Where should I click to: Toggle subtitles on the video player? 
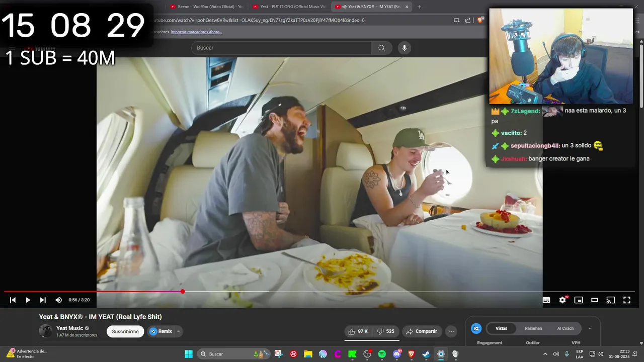pos(546,300)
